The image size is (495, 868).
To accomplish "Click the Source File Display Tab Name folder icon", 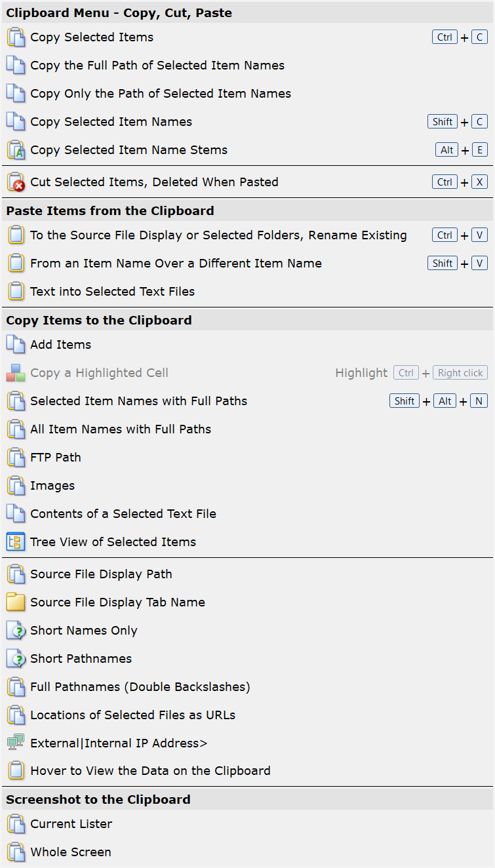I will (x=16, y=602).
